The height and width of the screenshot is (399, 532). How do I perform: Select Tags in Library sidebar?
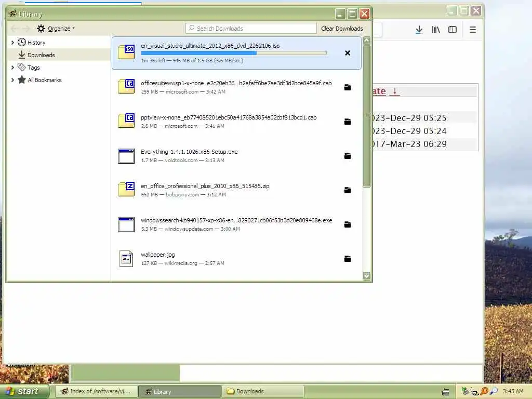34,68
